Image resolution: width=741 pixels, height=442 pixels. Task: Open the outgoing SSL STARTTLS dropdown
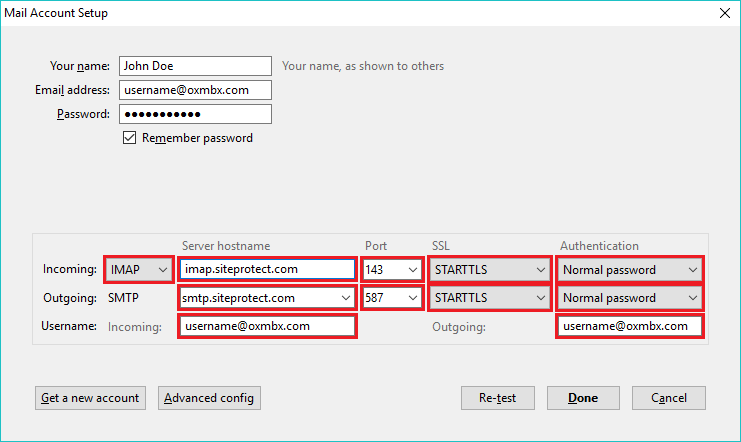489,297
